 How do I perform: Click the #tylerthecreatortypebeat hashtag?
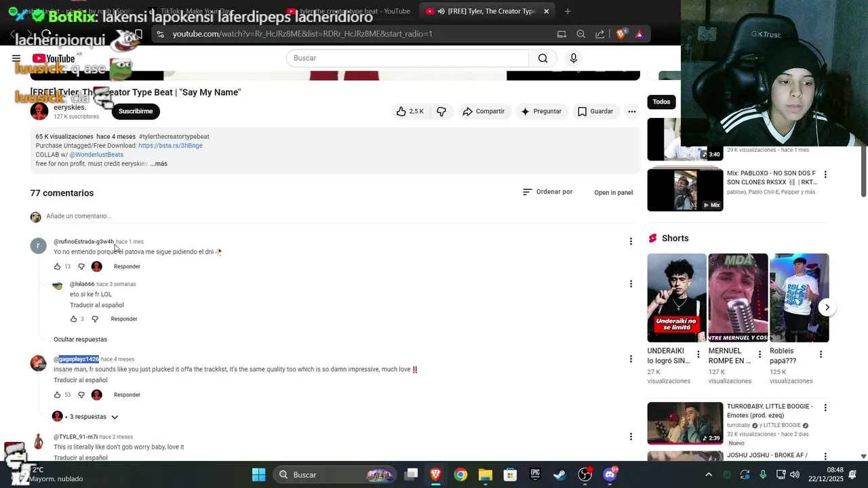(174, 136)
